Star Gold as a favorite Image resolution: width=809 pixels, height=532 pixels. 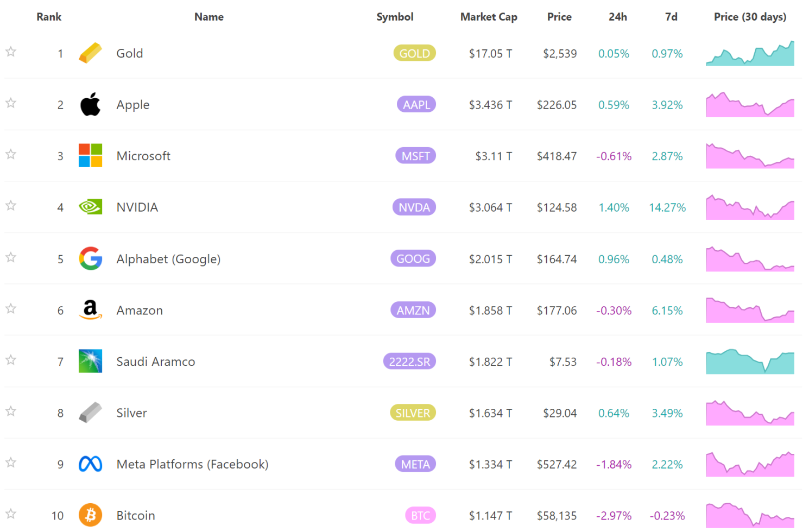click(x=11, y=52)
